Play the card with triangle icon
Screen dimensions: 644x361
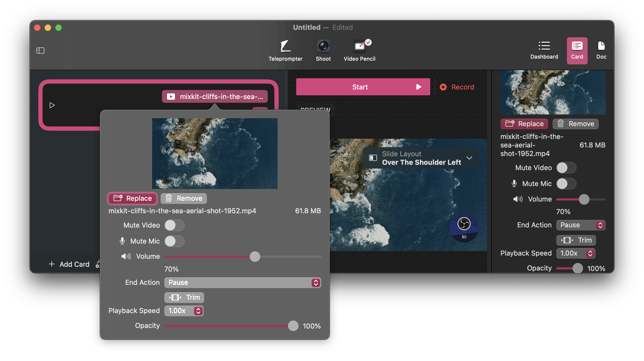[52, 105]
